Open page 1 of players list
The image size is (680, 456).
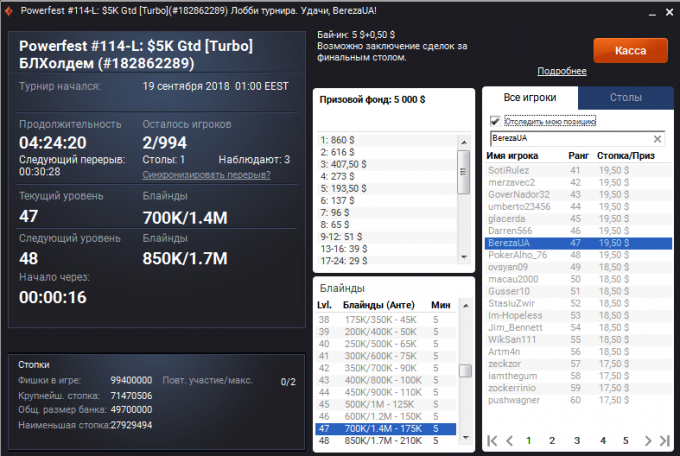coord(528,441)
